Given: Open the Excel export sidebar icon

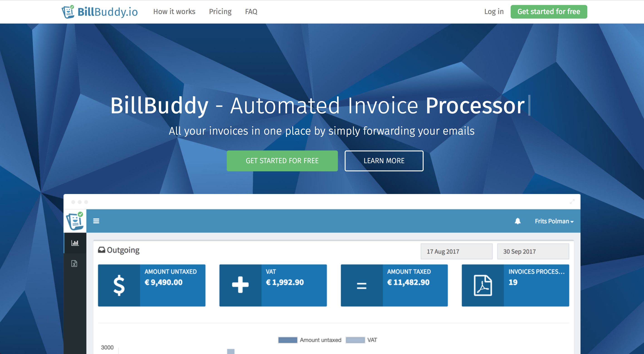Looking at the screenshot, I should click(x=74, y=264).
